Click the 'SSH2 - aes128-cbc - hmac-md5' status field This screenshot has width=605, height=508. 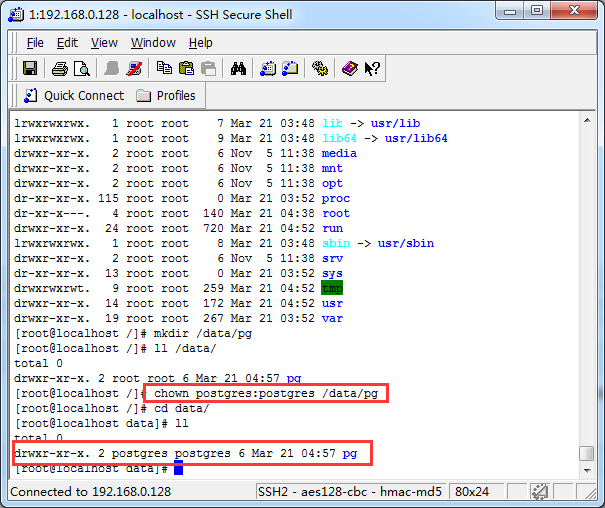350,491
